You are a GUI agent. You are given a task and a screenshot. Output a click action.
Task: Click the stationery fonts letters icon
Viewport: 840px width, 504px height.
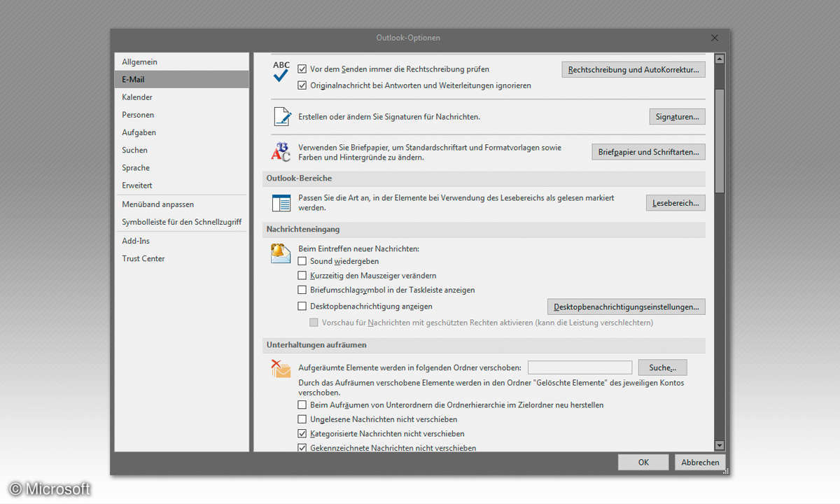click(x=281, y=151)
